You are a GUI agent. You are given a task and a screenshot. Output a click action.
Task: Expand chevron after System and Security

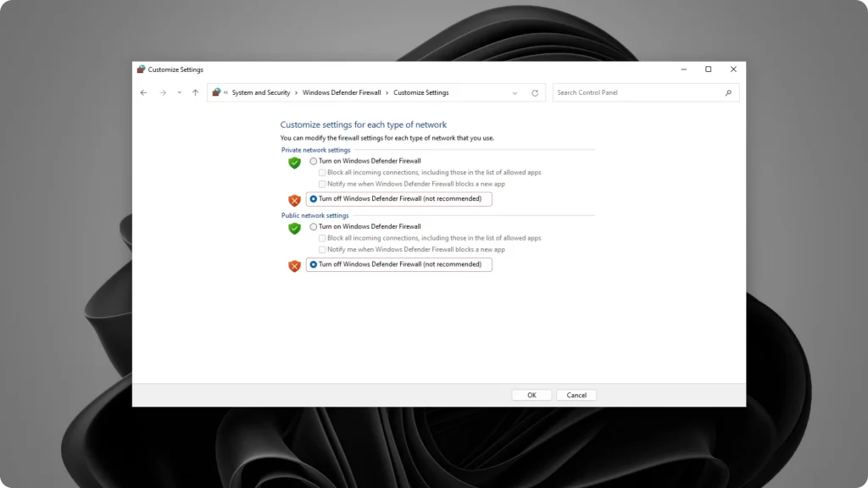[296, 93]
